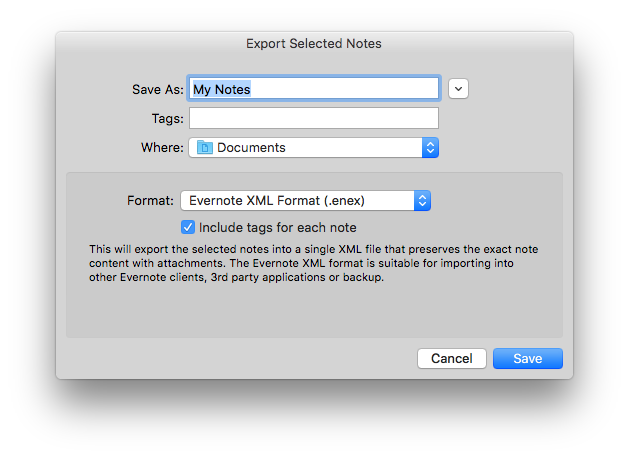The width and height of the screenshot is (629, 459).
Task: Click the Save button
Action: point(528,358)
